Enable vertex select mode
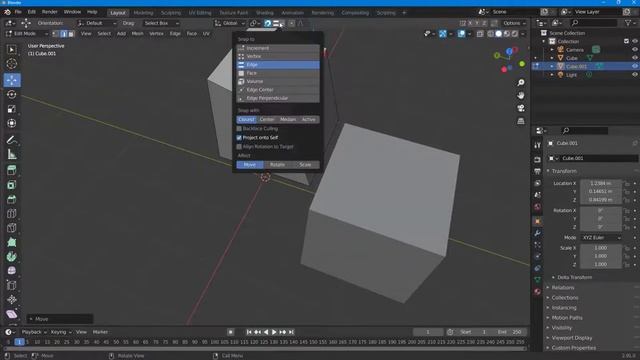Viewport: 640px width, 360px height. point(56,34)
